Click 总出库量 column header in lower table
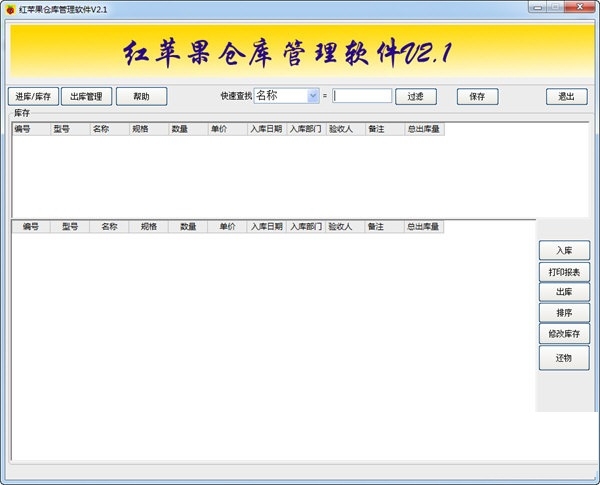 point(424,227)
